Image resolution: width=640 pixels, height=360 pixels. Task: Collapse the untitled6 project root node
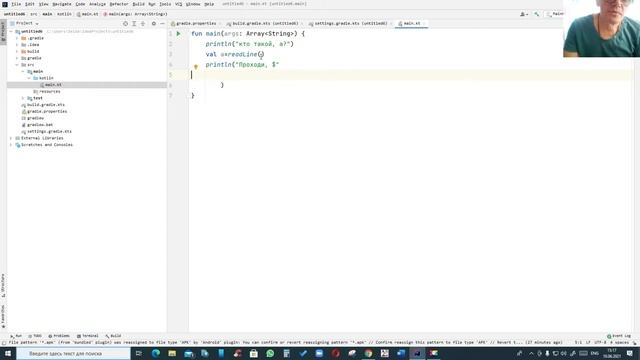(11, 31)
